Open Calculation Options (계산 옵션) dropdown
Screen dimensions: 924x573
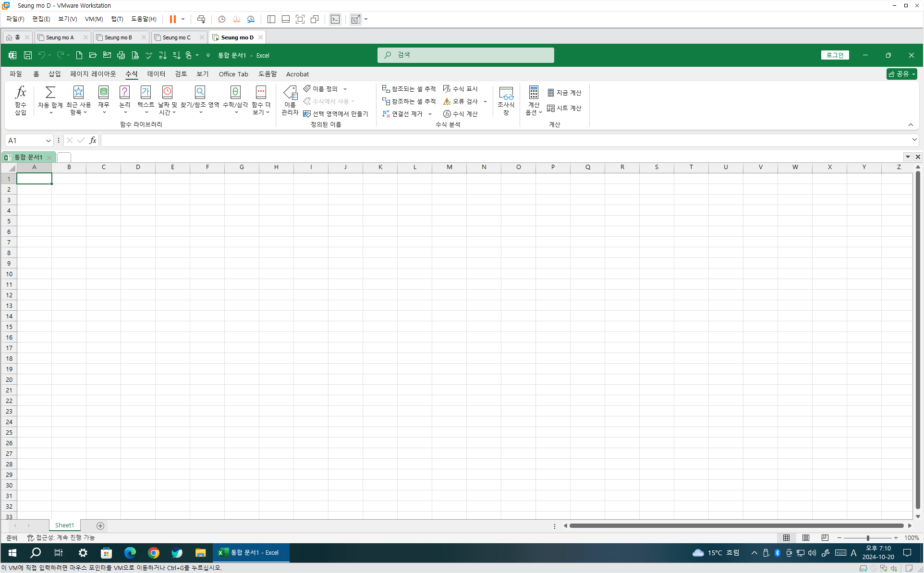point(534,100)
